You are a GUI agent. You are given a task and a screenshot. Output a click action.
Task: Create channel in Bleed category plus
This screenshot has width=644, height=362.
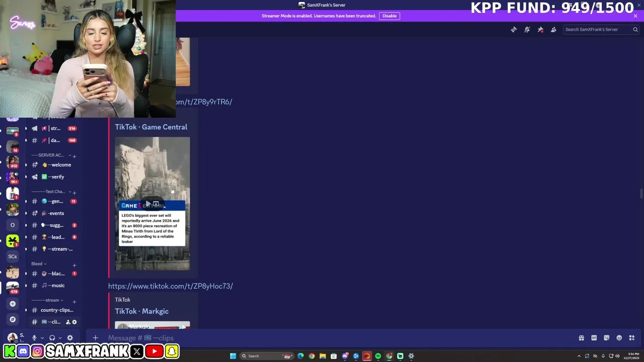tap(74, 265)
